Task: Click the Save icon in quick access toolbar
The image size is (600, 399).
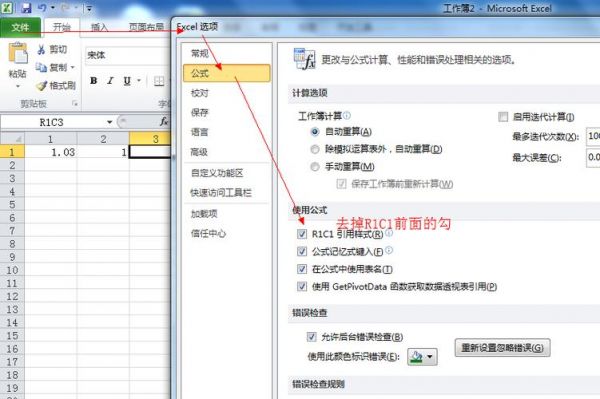Action: pyautogui.click(x=26, y=8)
